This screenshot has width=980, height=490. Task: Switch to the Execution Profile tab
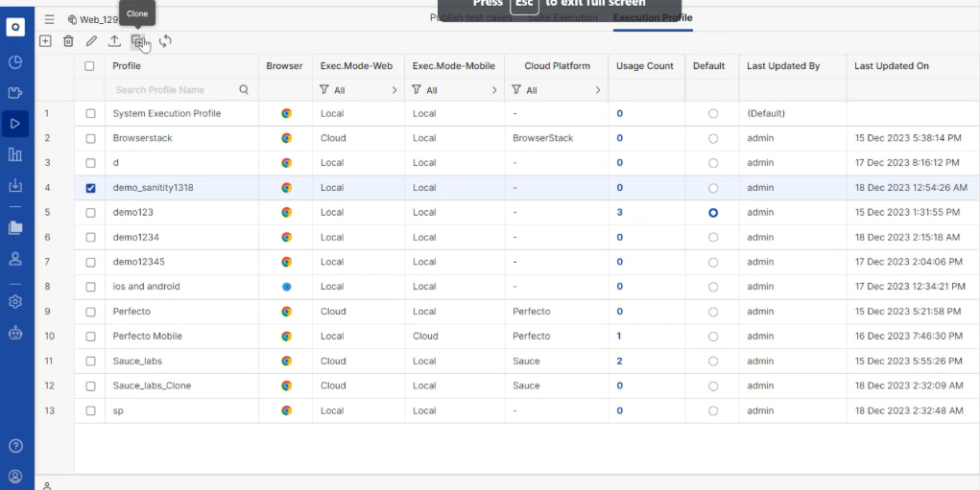[652, 18]
